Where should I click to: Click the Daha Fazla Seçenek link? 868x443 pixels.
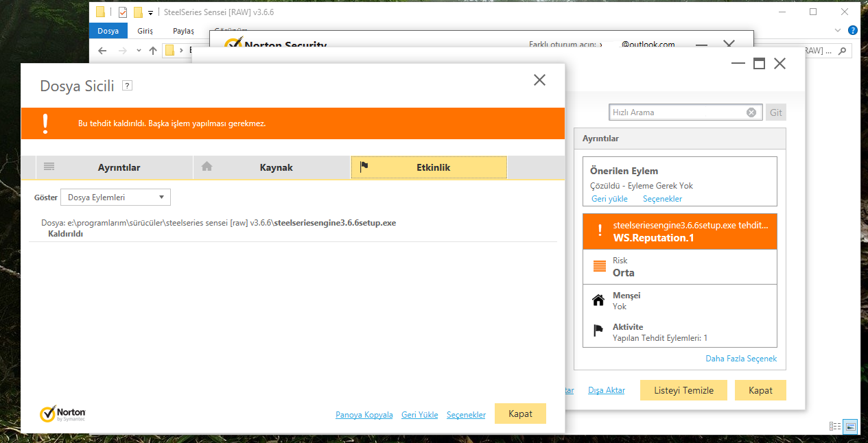(741, 359)
